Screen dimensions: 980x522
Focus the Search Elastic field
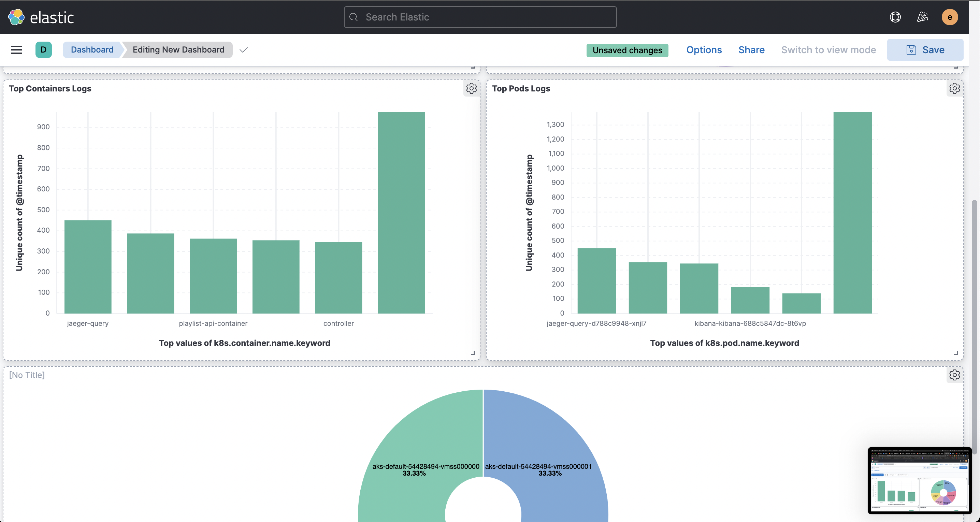click(x=480, y=17)
